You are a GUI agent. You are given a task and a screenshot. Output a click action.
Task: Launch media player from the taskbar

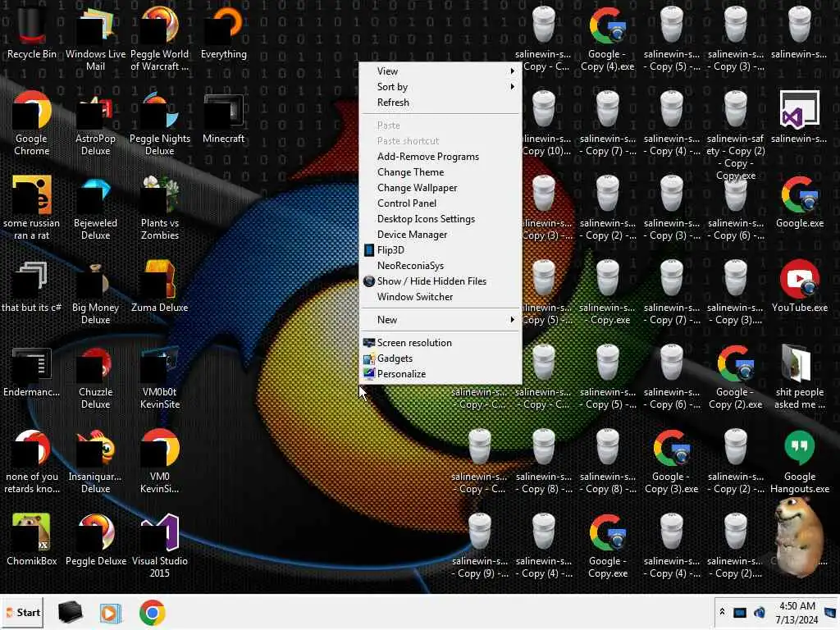point(111,612)
